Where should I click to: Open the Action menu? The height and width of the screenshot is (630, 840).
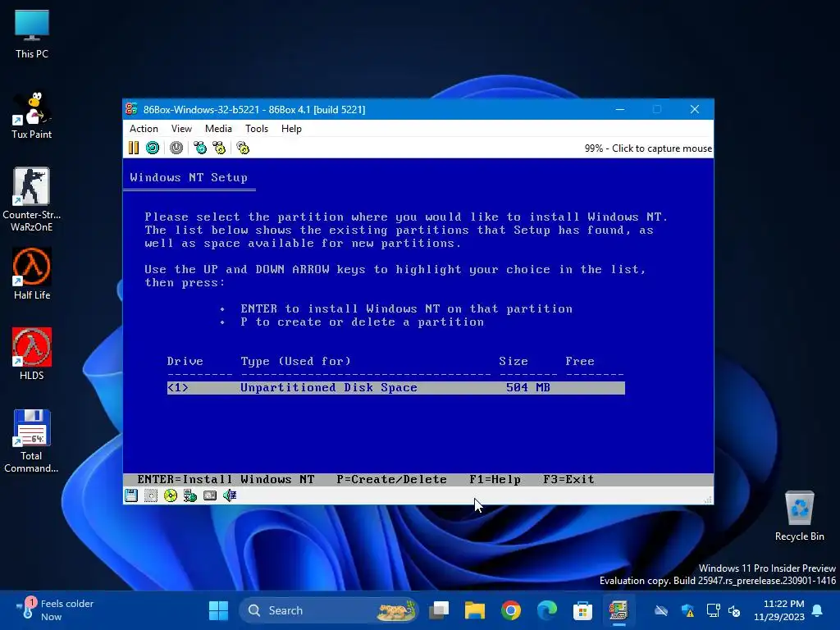[144, 129]
